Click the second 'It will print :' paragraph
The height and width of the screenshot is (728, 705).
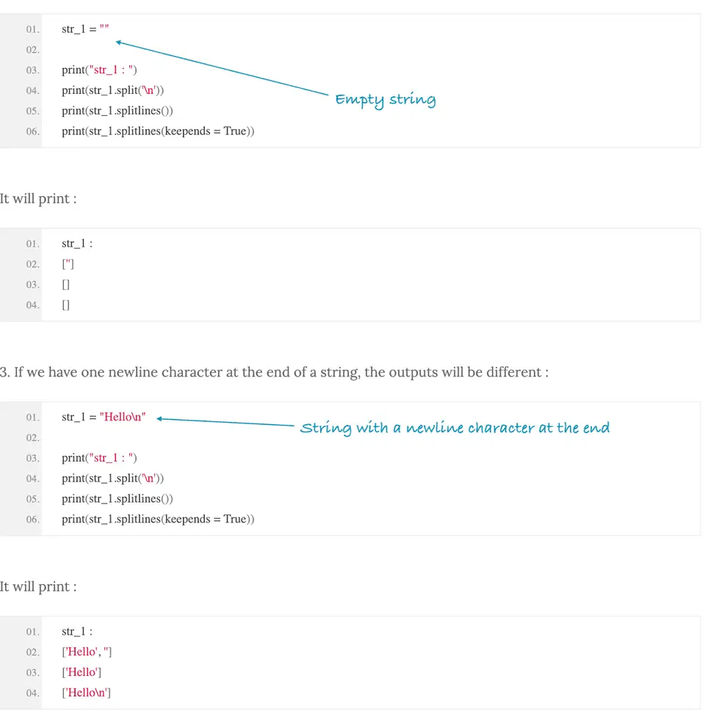tap(38, 587)
